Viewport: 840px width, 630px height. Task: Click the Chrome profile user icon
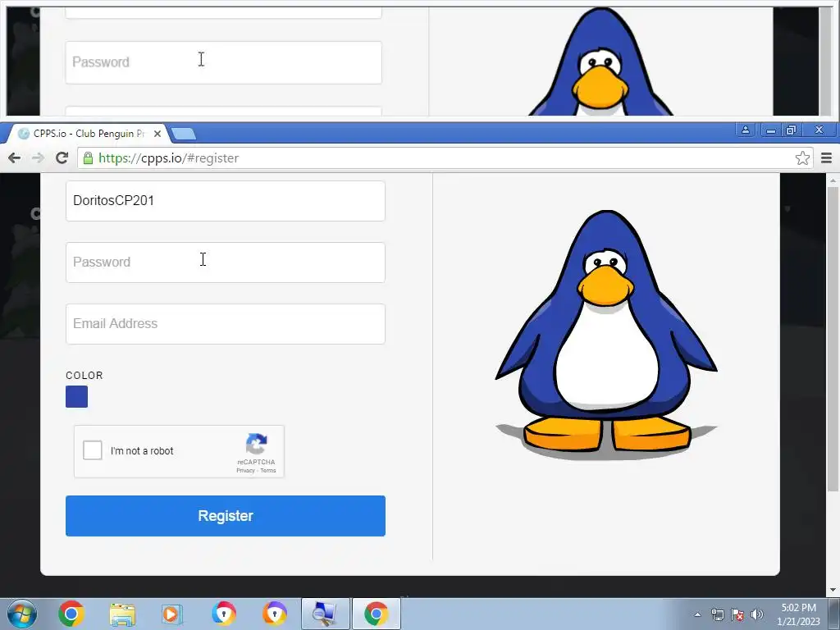tap(745, 130)
